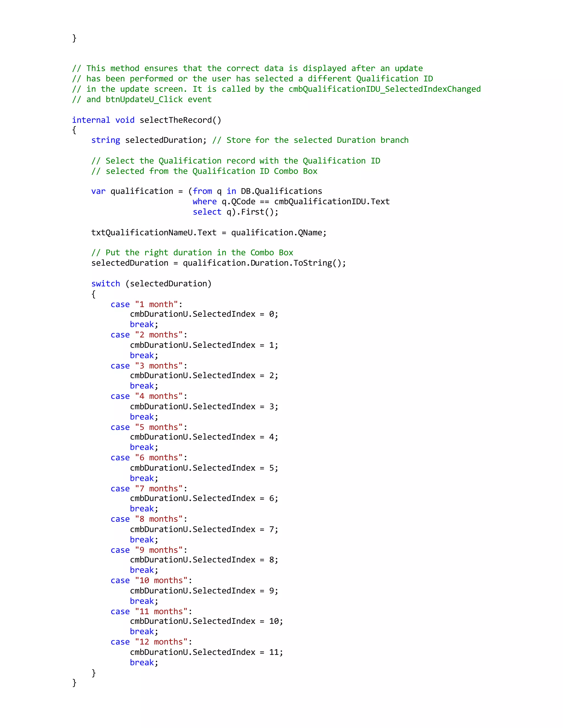The height and width of the screenshot is (728, 563).
Task: Click the line case "3 months":
Action: pos(149,366)
